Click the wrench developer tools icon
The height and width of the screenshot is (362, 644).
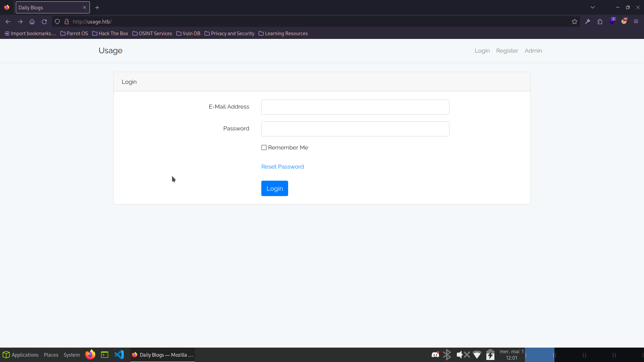tap(588, 21)
